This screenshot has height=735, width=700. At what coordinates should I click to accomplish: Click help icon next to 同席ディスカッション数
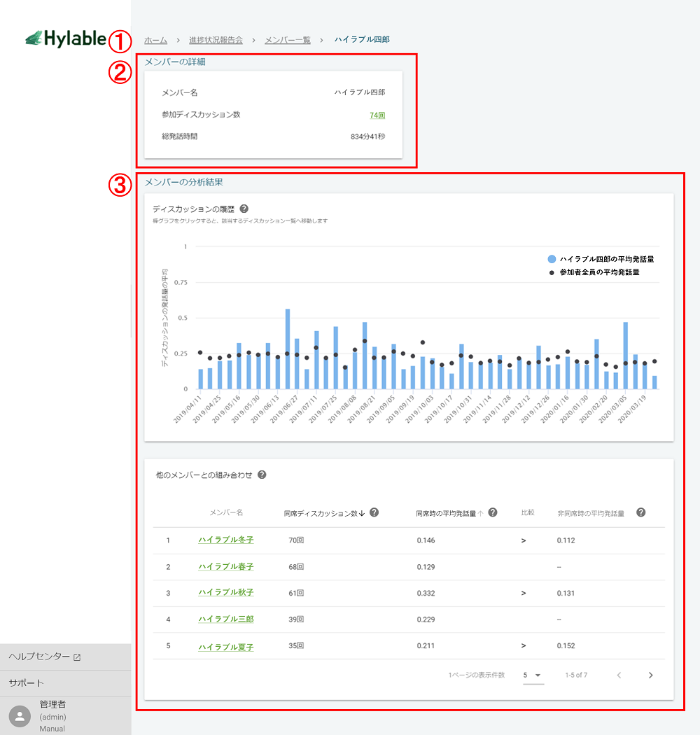coord(374,512)
